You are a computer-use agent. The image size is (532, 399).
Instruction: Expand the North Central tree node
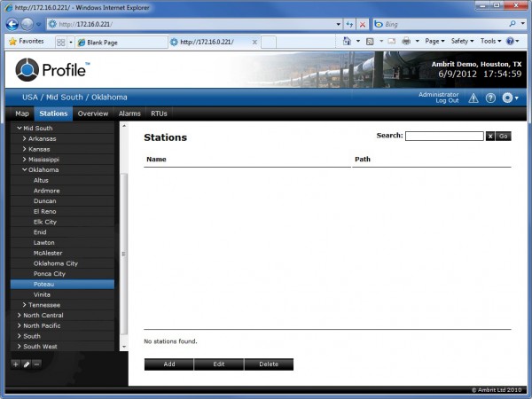click(20, 315)
